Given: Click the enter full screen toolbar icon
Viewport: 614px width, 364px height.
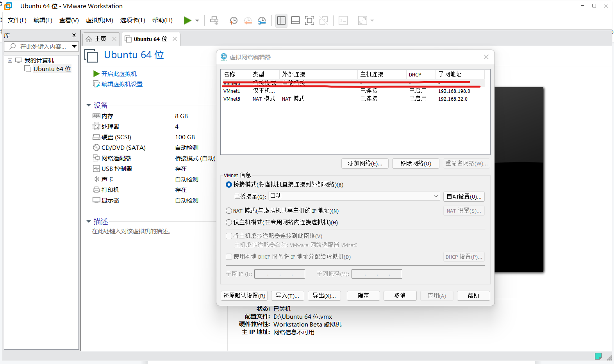Looking at the screenshot, I should pyautogui.click(x=309, y=20).
